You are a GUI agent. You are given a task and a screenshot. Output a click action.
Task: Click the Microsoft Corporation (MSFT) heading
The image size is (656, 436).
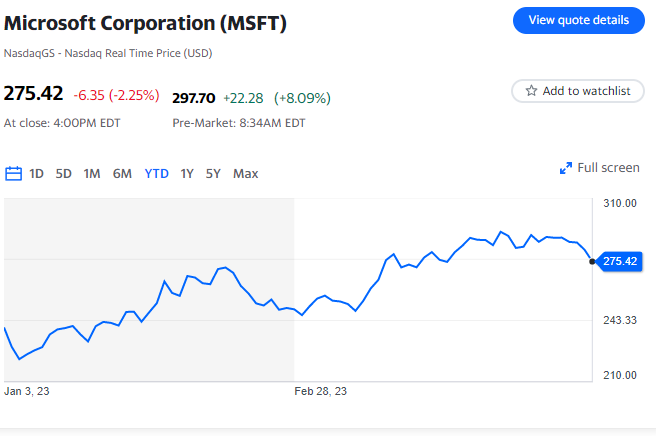point(145,23)
